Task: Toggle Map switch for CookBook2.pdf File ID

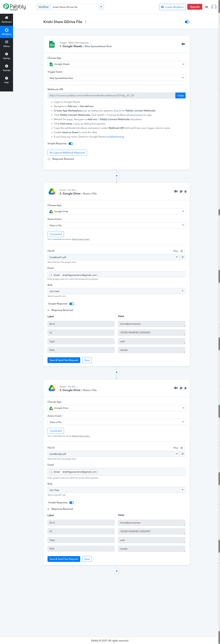Action: click(182, 448)
